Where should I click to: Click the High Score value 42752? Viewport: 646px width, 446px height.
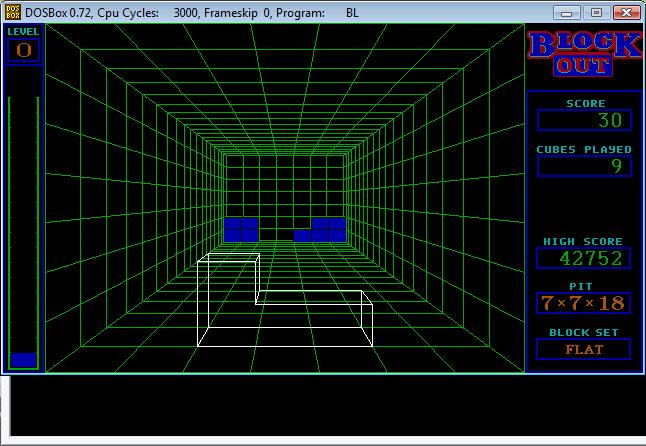pyautogui.click(x=584, y=258)
